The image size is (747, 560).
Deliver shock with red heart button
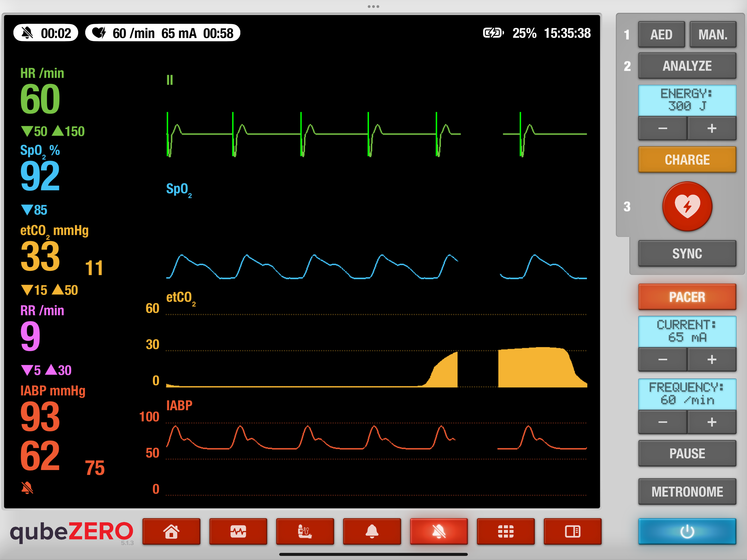[x=687, y=206]
